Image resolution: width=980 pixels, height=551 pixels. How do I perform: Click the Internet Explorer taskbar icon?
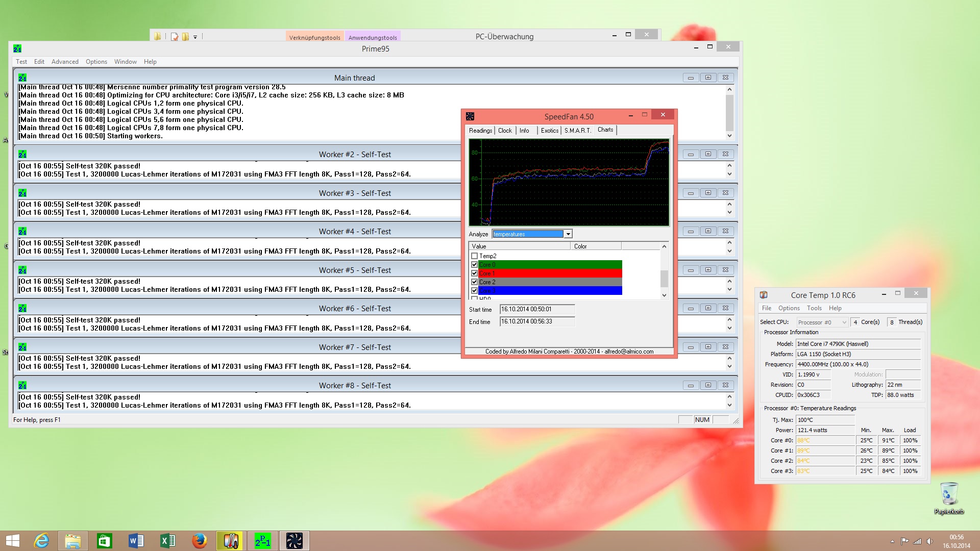pyautogui.click(x=41, y=541)
